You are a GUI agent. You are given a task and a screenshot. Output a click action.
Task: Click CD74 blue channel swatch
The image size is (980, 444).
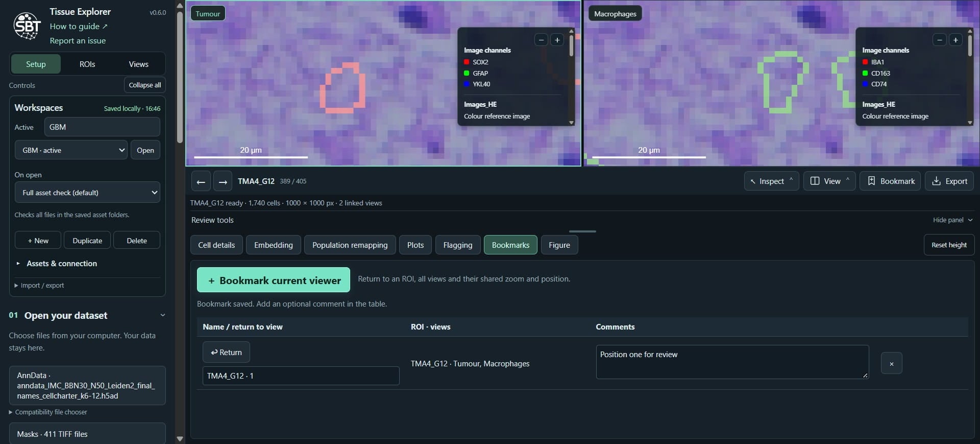pyautogui.click(x=865, y=84)
